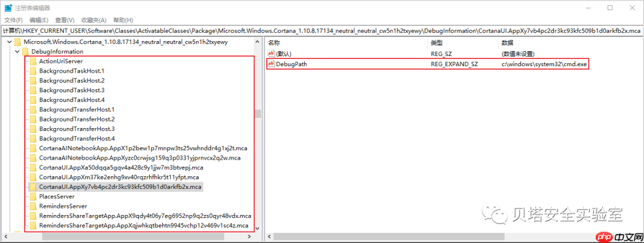Image resolution: width=644 pixels, height=243 pixels.
Task: Select CortanaUI.AppXy7vb4pc2dr3kc93kfc509b1d0arkfb2x.mca key
Action: (120, 187)
